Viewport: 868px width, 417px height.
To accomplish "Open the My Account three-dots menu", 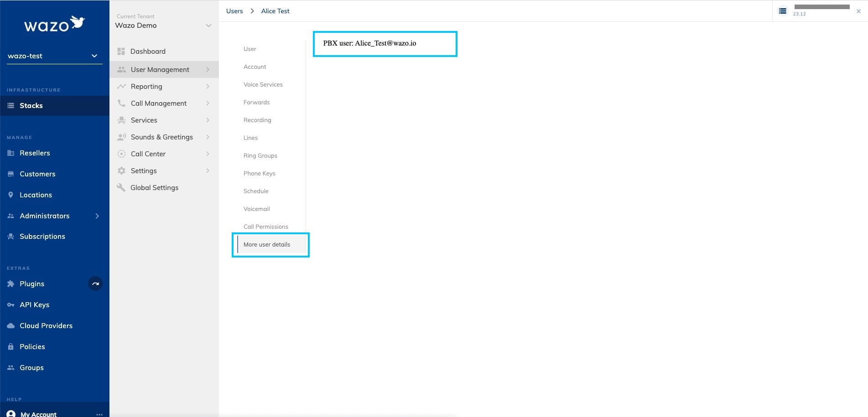I will tap(99, 414).
